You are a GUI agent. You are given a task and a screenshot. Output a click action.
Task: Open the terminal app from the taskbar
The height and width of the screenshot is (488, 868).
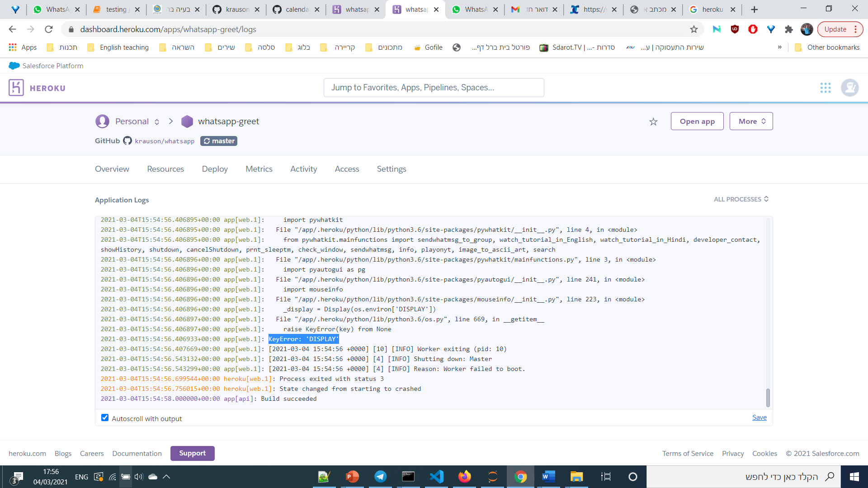[408, 477]
